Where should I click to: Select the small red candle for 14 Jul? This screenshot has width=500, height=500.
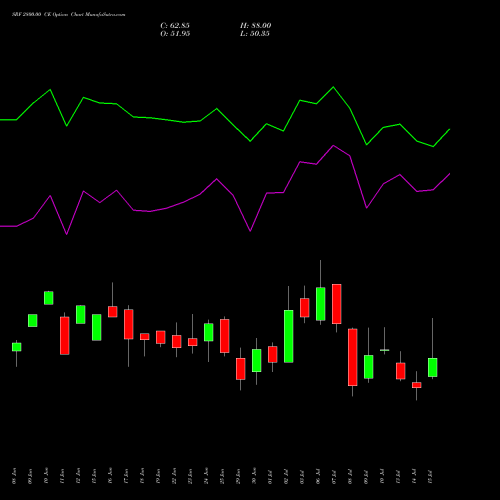417,385
